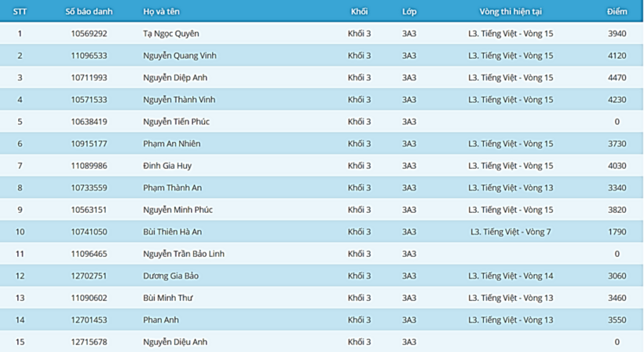Image resolution: width=644 pixels, height=352 pixels.
Task: Click the name Nguyễn Trần Bảo Linh
Action: 184,254
